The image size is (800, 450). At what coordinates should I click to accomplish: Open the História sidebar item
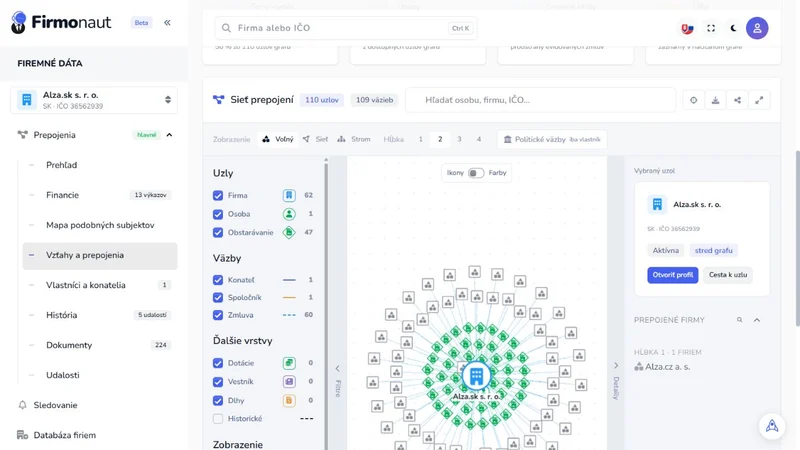coord(100,315)
